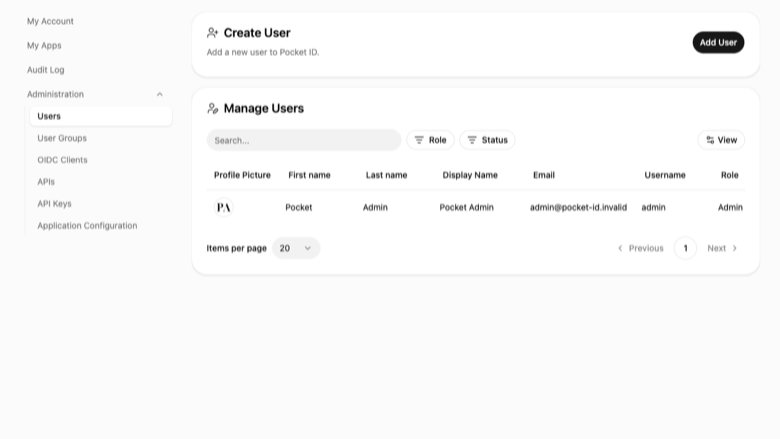Click the Pocket Admin display name cell

pyautogui.click(x=466, y=207)
